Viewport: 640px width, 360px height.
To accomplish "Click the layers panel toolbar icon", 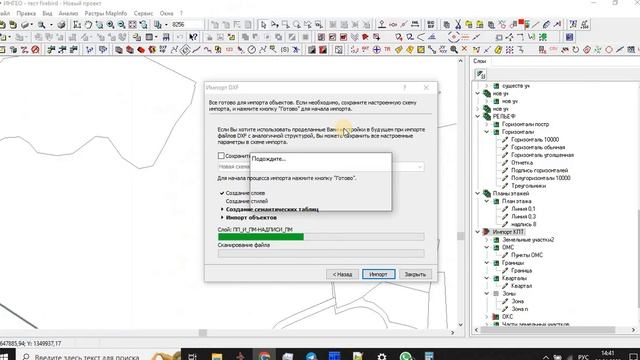I will pyautogui.click(x=481, y=74).
